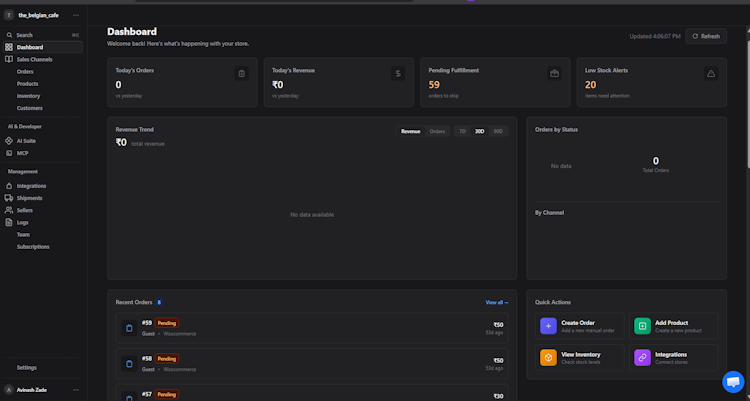
Task: Click the Today's Revenue dollar icon
Action: click(x=398, y=74)
